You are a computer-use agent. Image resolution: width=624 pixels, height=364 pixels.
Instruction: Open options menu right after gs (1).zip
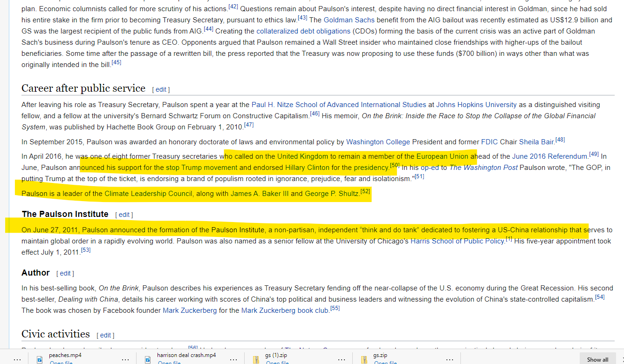pyautogui.click(x=342, y=360)
